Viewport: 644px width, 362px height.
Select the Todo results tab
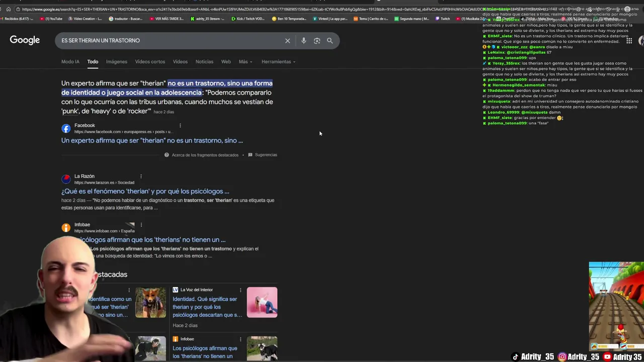click(93, 62)
